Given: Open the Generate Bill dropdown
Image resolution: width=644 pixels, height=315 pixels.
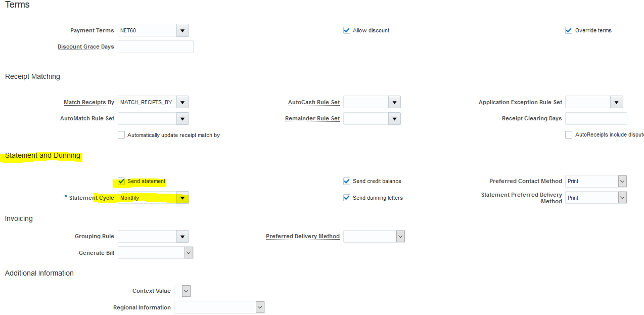Looking at the screenshot, I should [189, 252].
